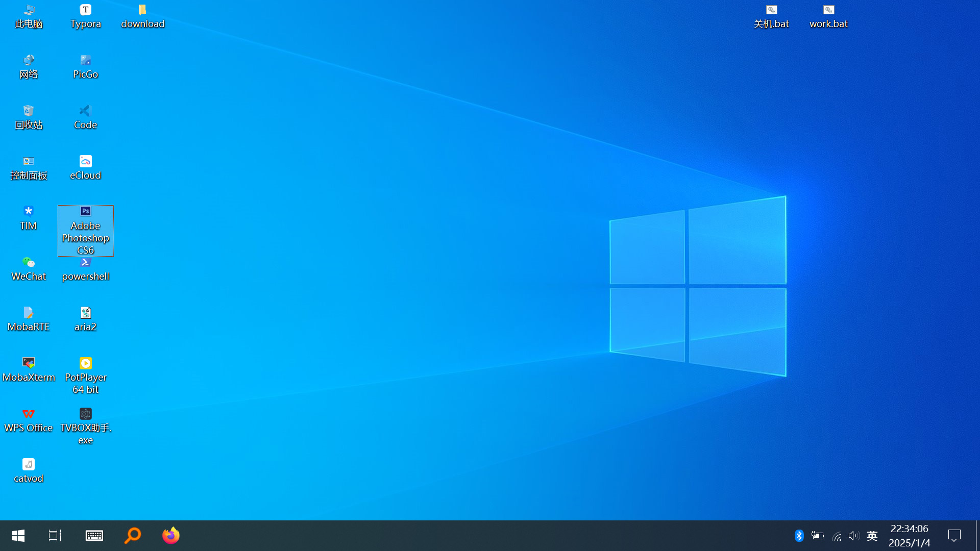Open the volume control tray icon
This screenshot has width=980, height=551.
click(854, 536)
